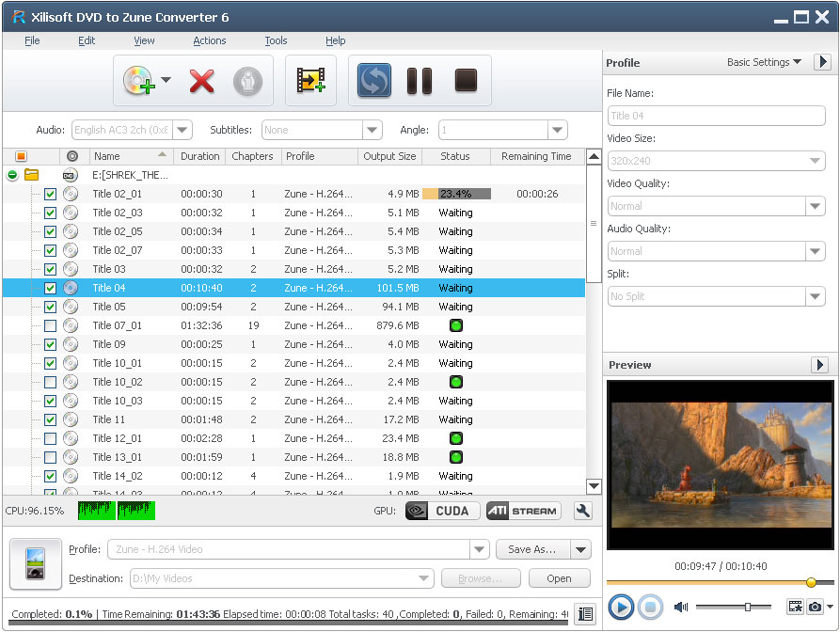
Task: Enable CUDA GPU acceleration
Action: 441,511
